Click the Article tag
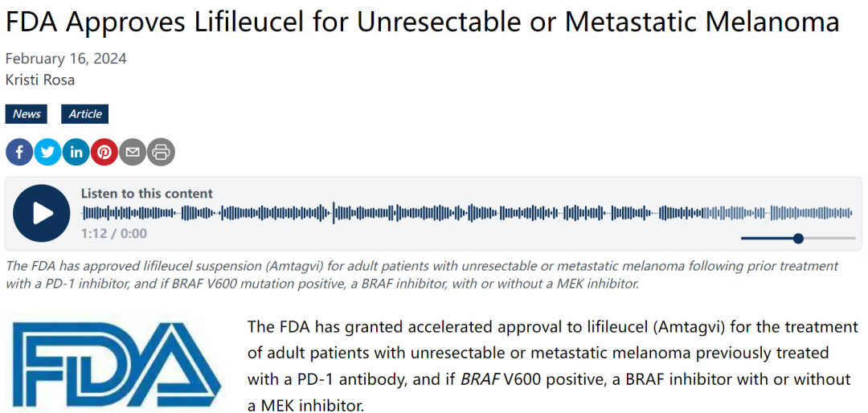Viewport: 868px width, 413px height. (x=85, y=114)
